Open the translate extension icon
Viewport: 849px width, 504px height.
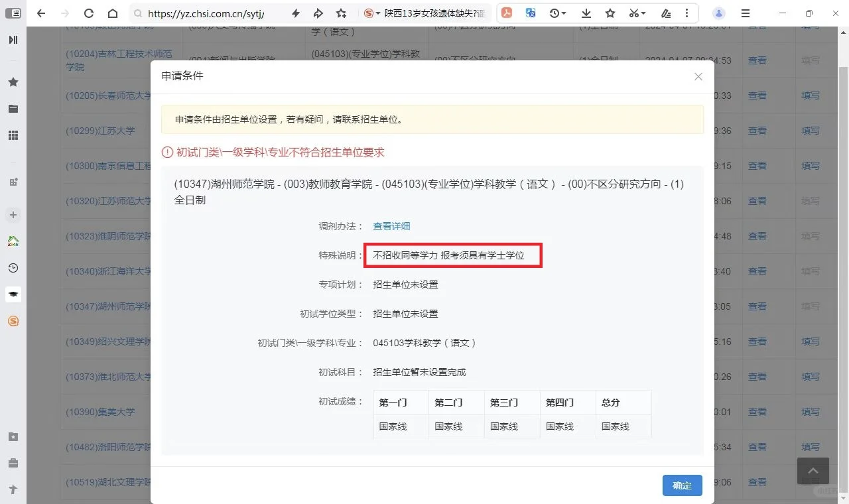pos(531,13)
